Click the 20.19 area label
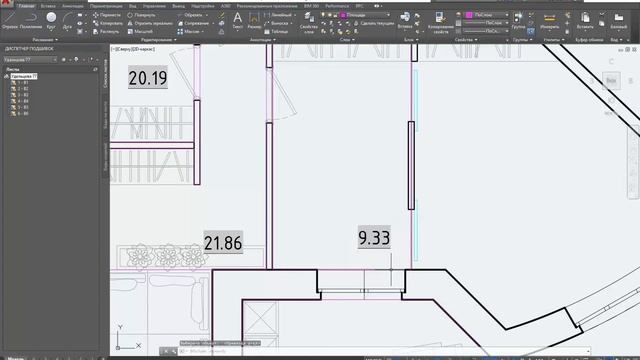The width and height of the screenshot is (640, 360). (148, 78)
